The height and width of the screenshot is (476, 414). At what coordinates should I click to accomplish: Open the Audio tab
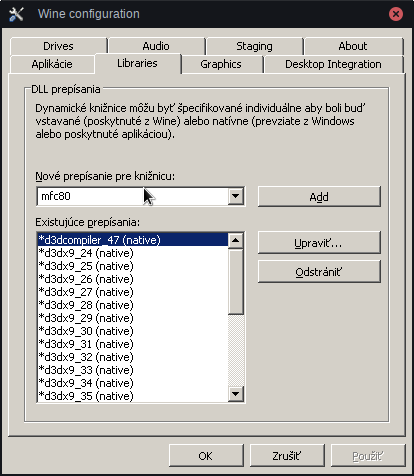[156, 46]
